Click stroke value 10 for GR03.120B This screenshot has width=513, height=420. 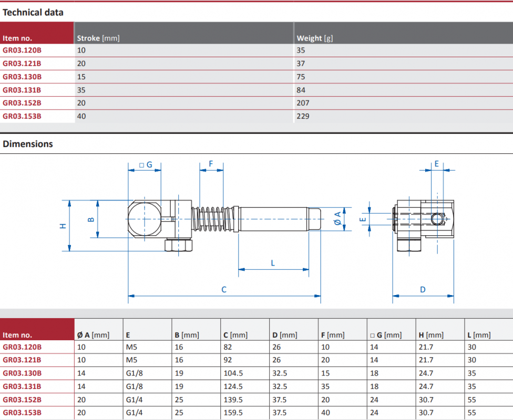coord(81,50)
